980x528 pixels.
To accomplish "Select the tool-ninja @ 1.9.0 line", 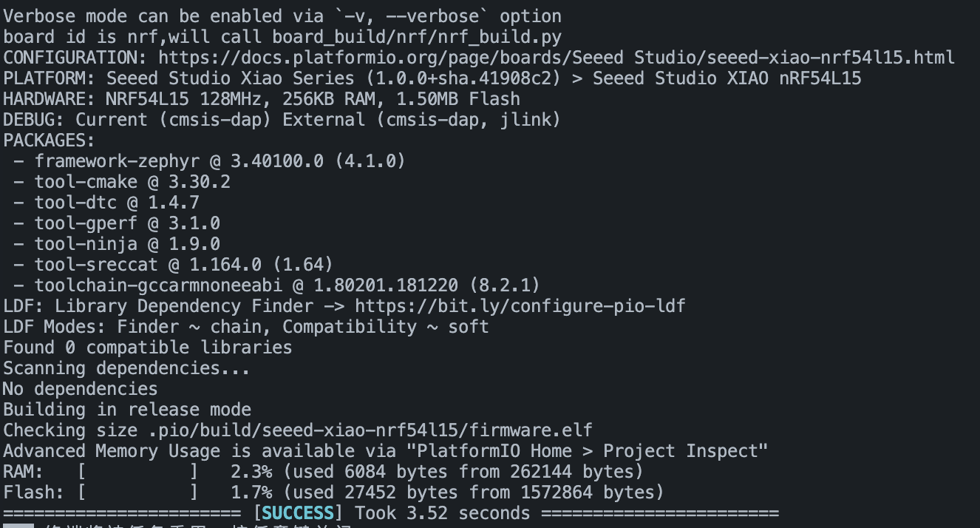I will (117, 244).
